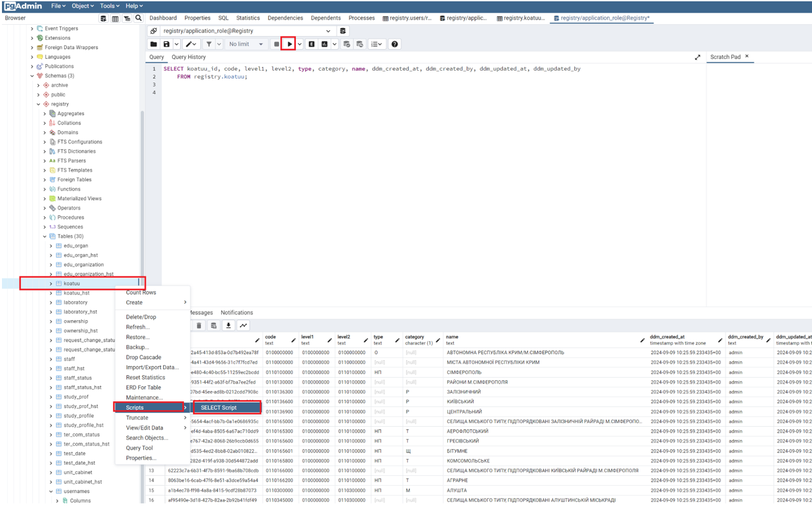Close the Scratch Pad panel
The height and width of the screenshot is (508, 812).
click(x=747, y=57)
